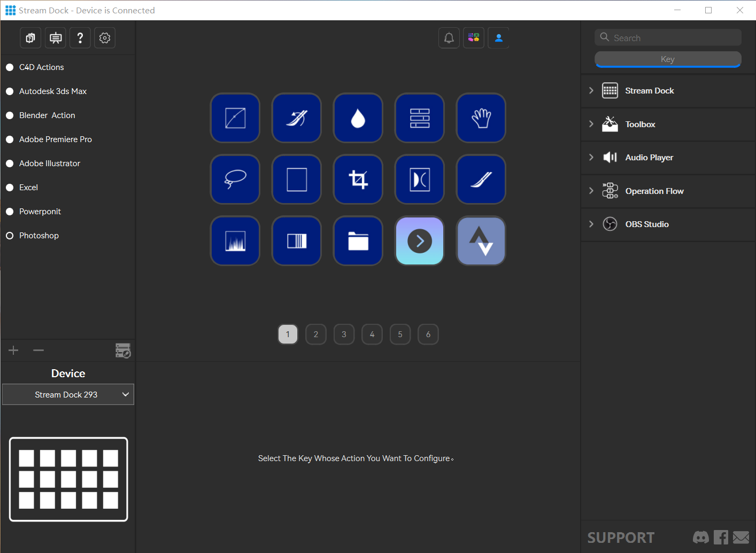The image size is (756, 553).
Task: Click the next page arrow key
Action: coord(420,241)
